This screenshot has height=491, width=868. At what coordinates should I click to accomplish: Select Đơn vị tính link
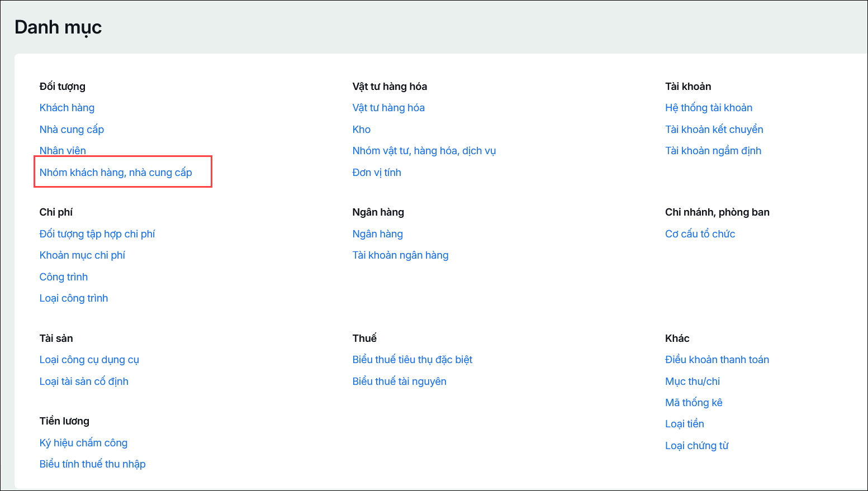point(377,173)
